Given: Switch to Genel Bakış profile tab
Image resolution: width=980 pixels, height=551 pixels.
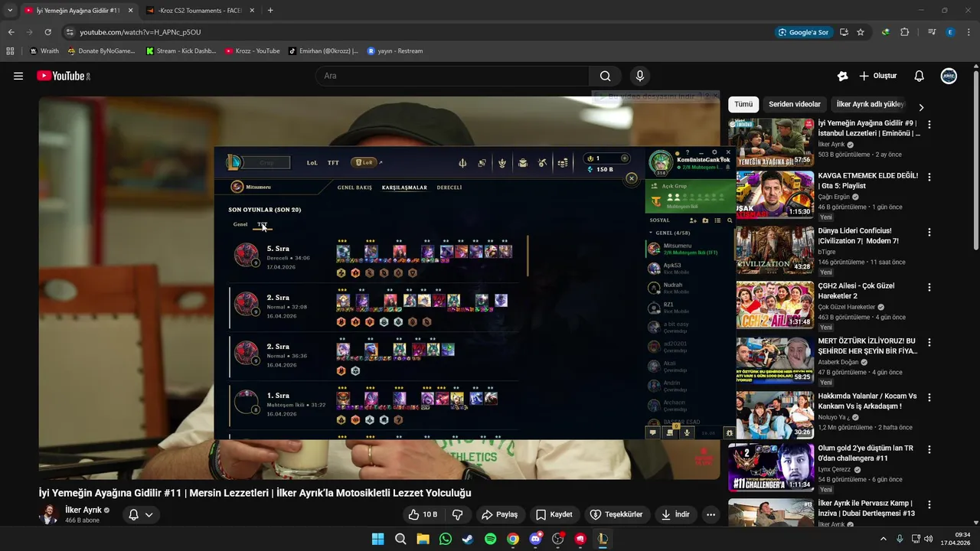Looking at the screenshot, I should (x=354, y=187).
